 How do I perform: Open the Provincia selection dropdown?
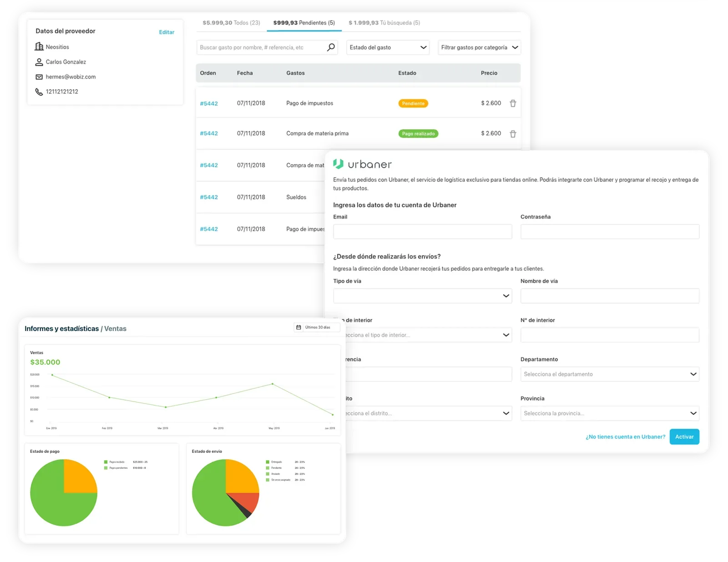click(x=610, y=413)
